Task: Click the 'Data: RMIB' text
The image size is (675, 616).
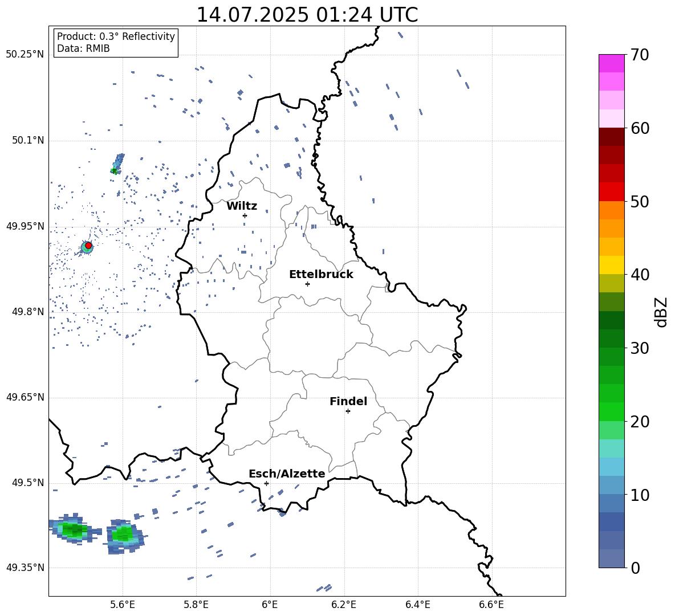Action: (x=83, y=48)
